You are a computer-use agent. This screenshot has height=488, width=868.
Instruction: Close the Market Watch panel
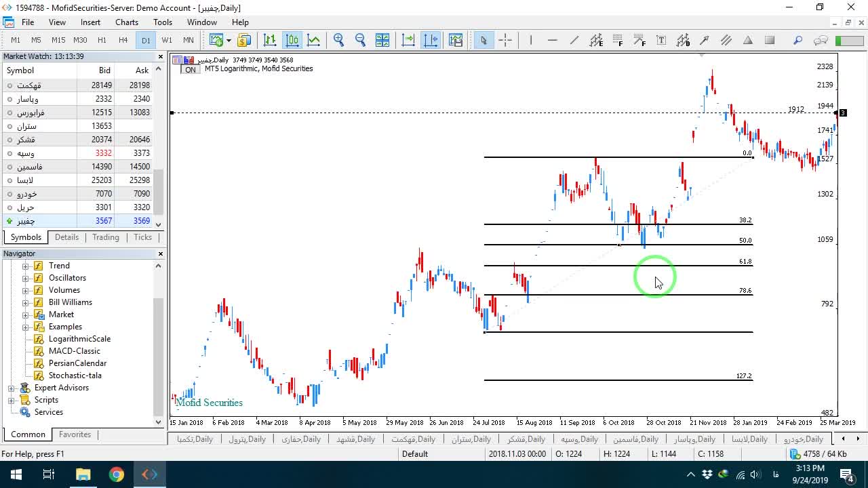point(161,56)
